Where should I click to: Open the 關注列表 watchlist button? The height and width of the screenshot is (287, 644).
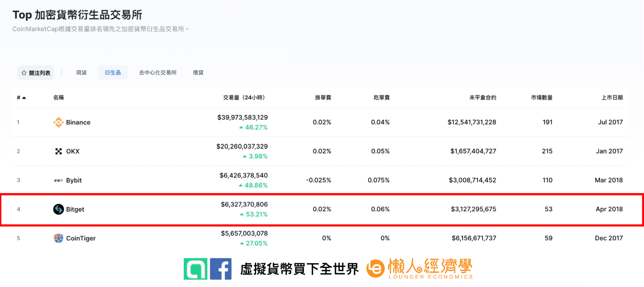(36, 73)
